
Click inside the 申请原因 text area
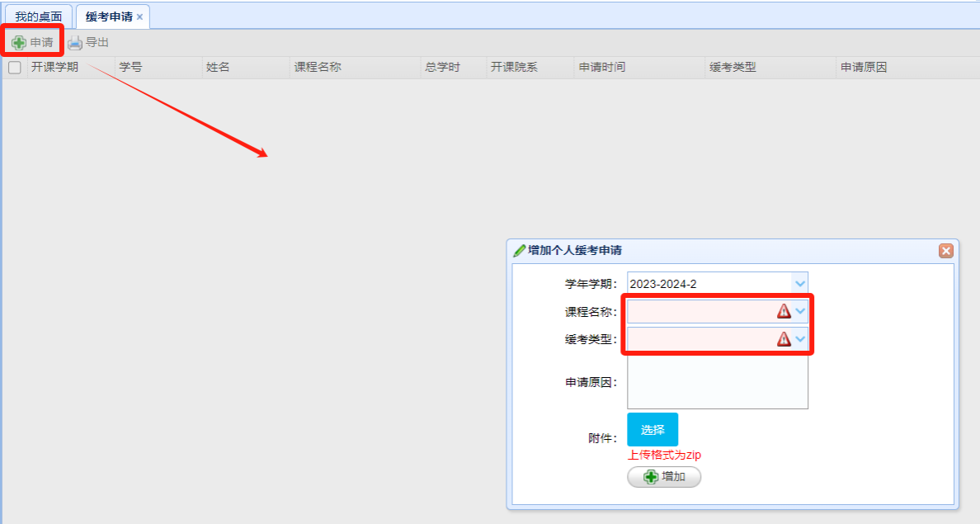point(717,384)
